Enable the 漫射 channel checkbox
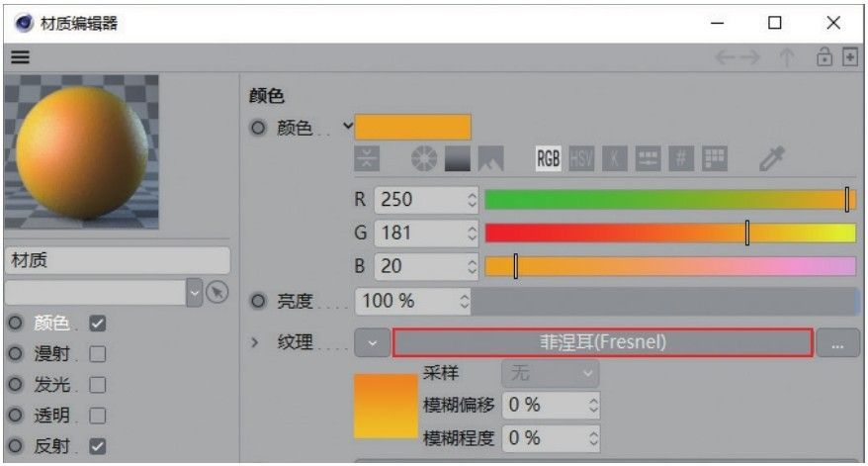This screenshot has height=466, width=868. coord(97,353)
